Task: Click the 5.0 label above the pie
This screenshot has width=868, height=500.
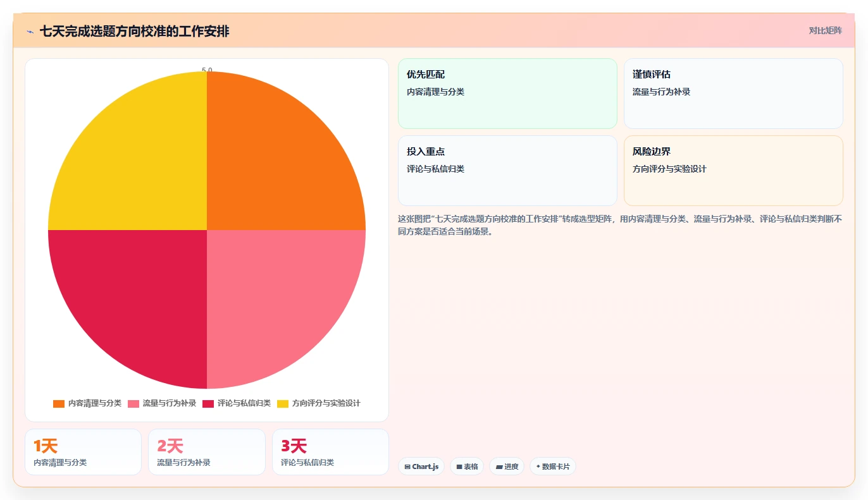Action: [x=207, y=70]
